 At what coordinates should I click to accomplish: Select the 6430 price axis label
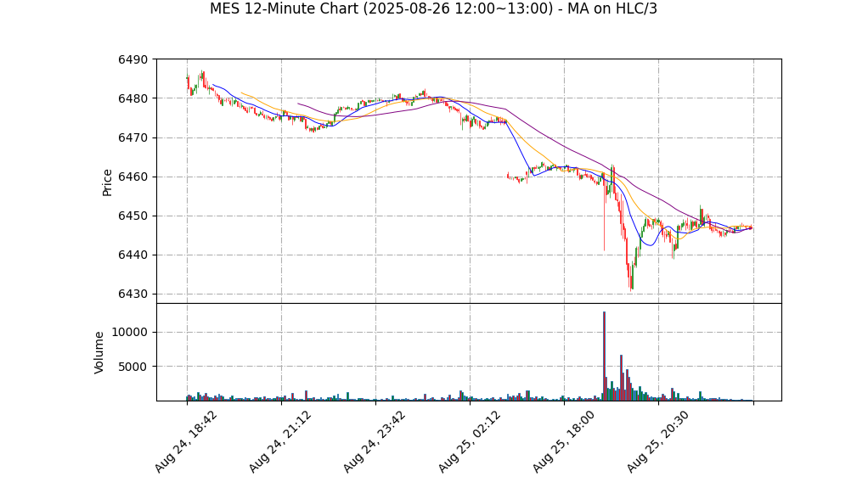[x=132, y=294]
